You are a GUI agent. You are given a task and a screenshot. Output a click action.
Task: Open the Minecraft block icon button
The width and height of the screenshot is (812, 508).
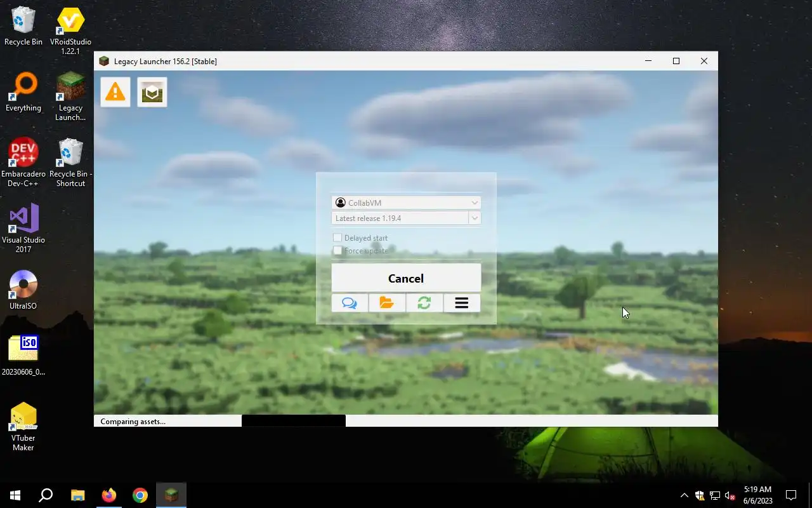pyautogui.click(x=152, y=92)
